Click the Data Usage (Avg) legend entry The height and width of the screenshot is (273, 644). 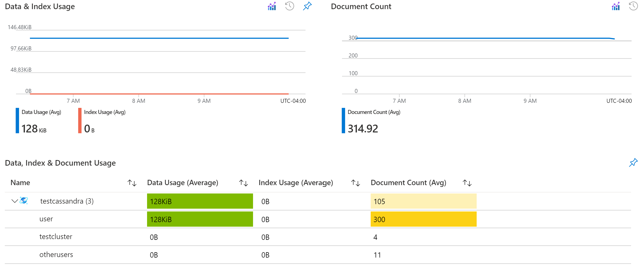point(41,112)
